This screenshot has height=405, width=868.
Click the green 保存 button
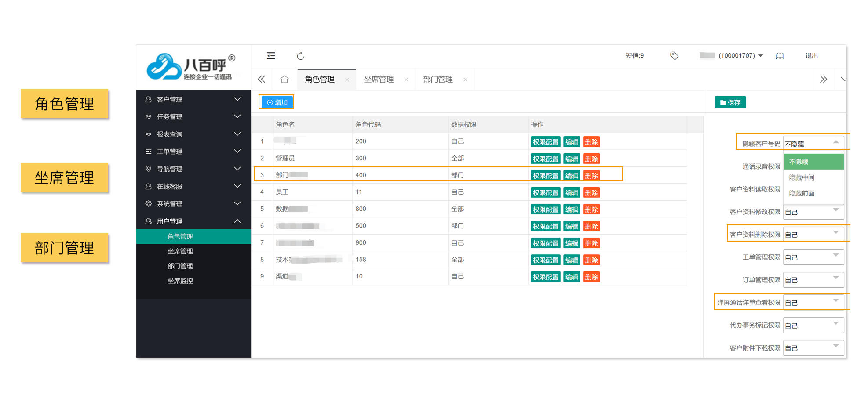click(730, 102)
